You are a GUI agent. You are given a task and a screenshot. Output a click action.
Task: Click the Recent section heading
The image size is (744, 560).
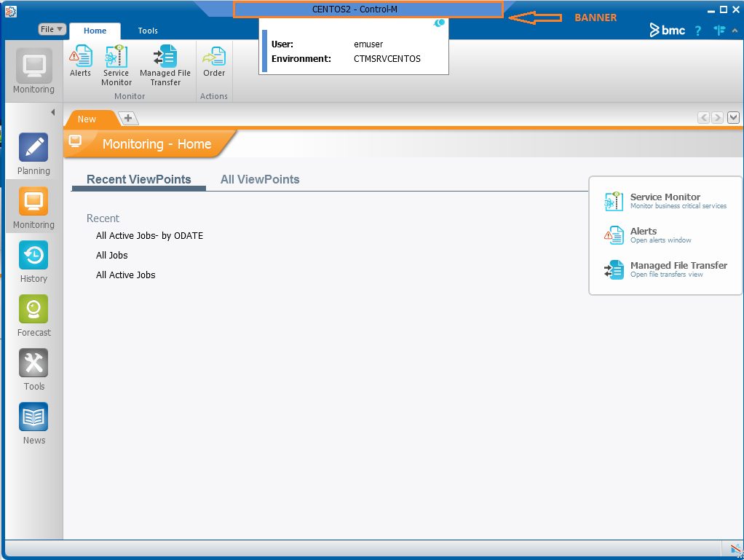click(103, 218)
